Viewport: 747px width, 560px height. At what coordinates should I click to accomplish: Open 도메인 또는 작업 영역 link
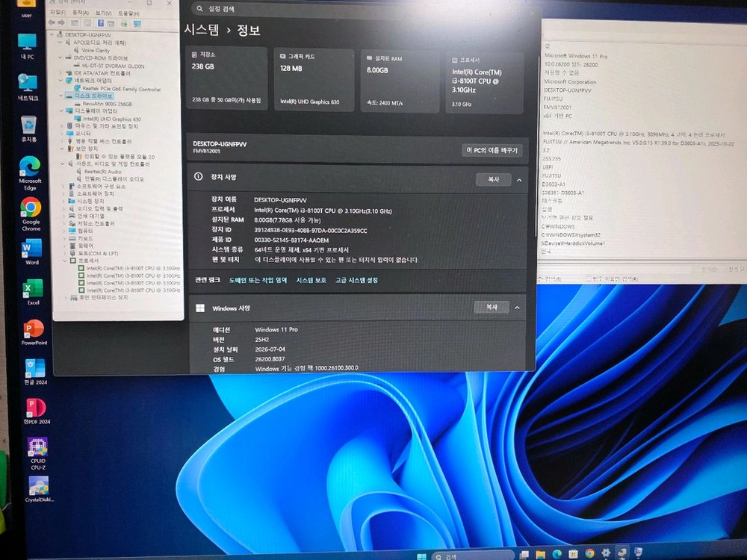[x=258, y=280]
